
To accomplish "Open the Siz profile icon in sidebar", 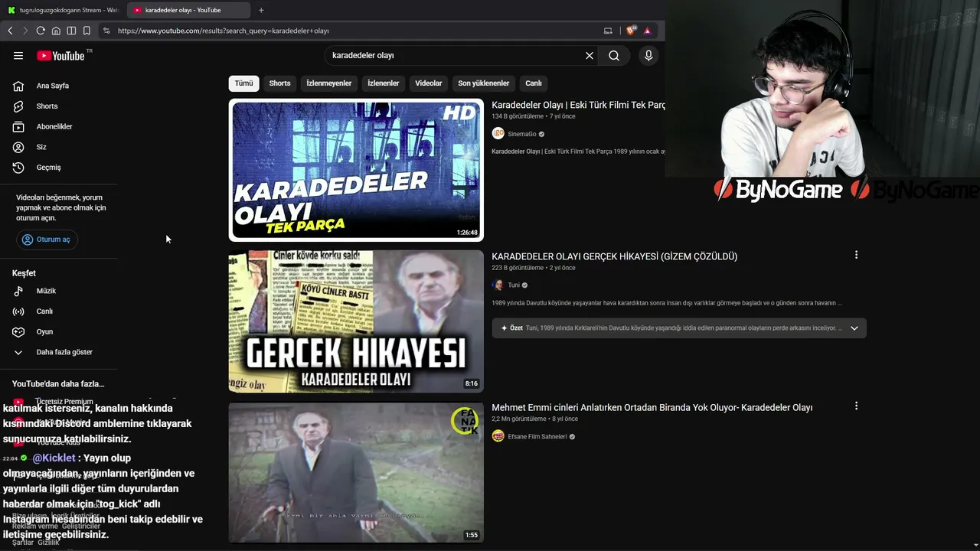I will point(18,147).
